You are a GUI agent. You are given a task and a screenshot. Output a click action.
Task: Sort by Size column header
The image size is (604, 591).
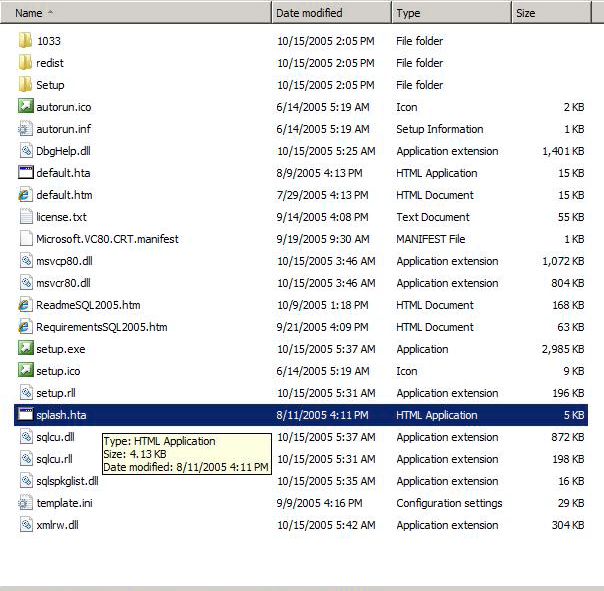click(526, 13)
